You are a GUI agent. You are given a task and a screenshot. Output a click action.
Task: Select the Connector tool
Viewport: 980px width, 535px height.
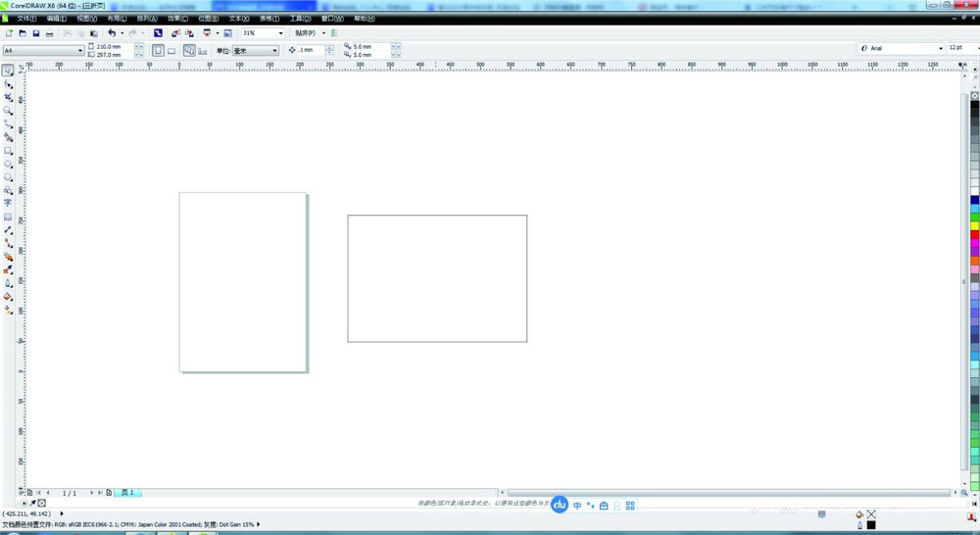(8, 243)
